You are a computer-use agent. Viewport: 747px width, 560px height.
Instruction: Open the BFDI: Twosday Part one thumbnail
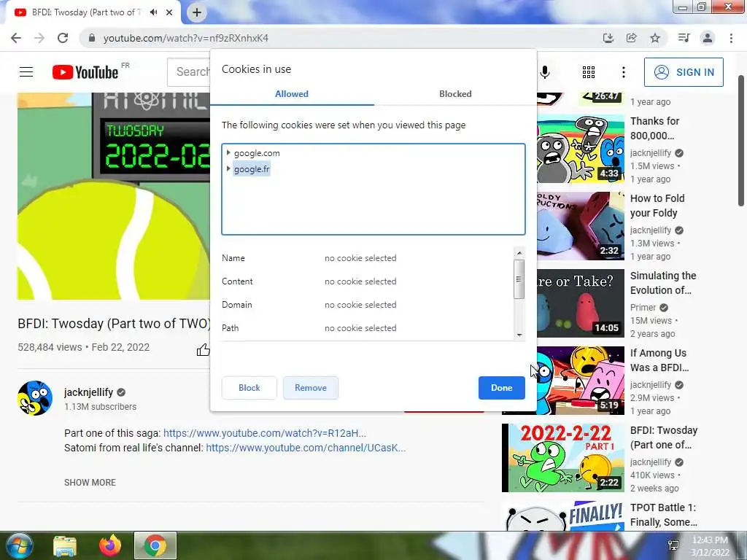[562, 458]
